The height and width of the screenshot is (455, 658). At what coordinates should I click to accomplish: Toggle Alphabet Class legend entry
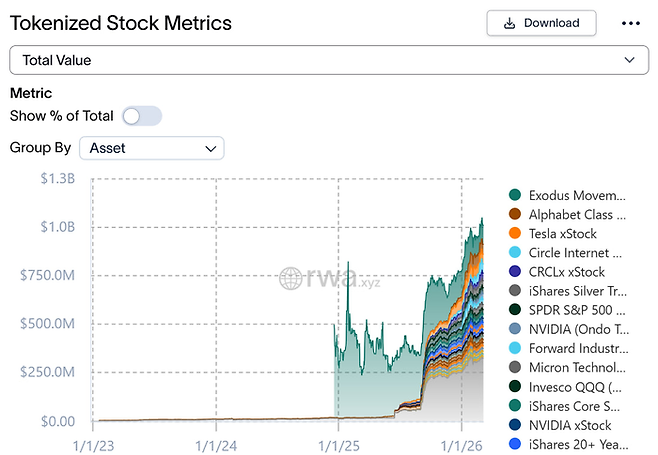576,214
